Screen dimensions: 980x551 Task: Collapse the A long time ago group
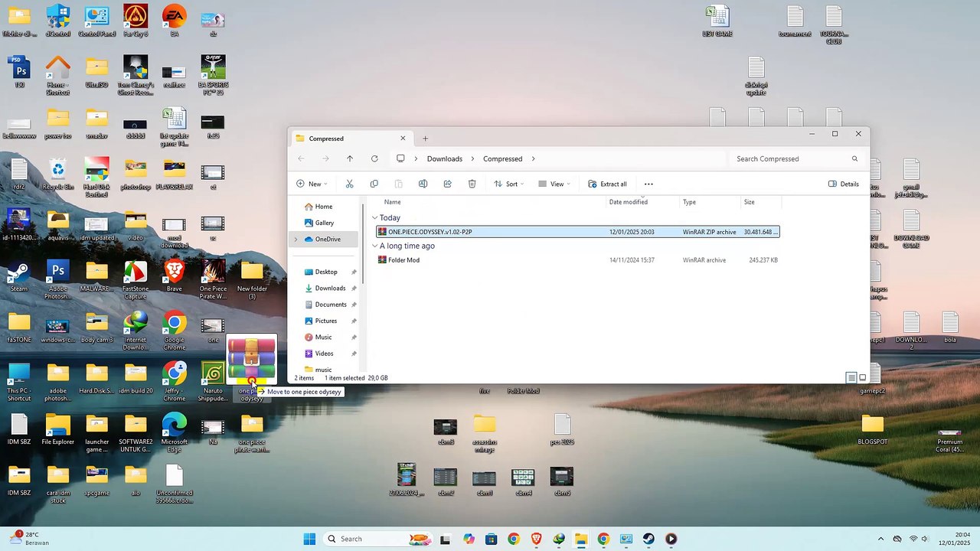pos(374,246)
